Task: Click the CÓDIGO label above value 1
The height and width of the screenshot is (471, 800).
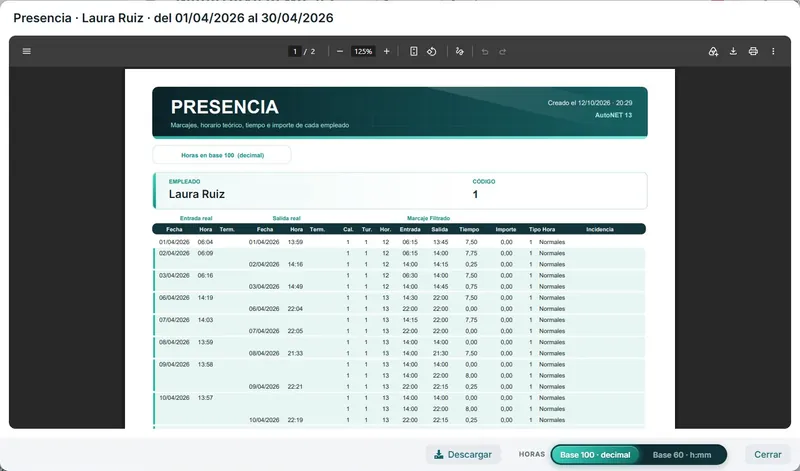Action: (x=484, y=181)
